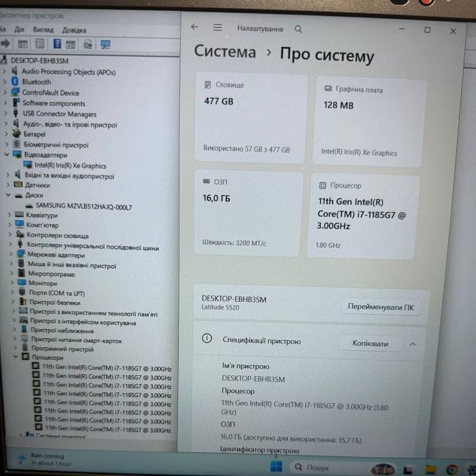
Task: Select Мікропрограма category
Action: pyautogui.click(x=52, y=274)
